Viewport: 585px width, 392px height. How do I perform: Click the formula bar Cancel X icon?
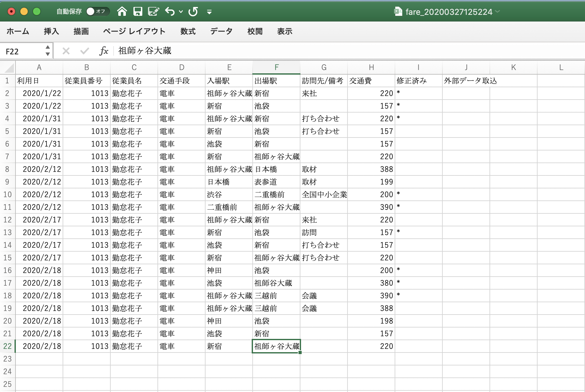coord(66,51)
